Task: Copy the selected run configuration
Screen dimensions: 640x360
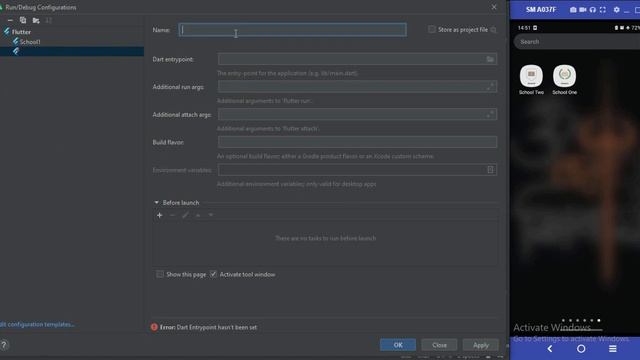Action: pos(23,20)
